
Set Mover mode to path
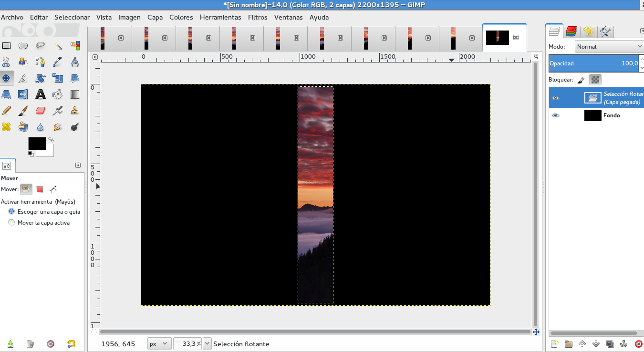click(53, 189)
